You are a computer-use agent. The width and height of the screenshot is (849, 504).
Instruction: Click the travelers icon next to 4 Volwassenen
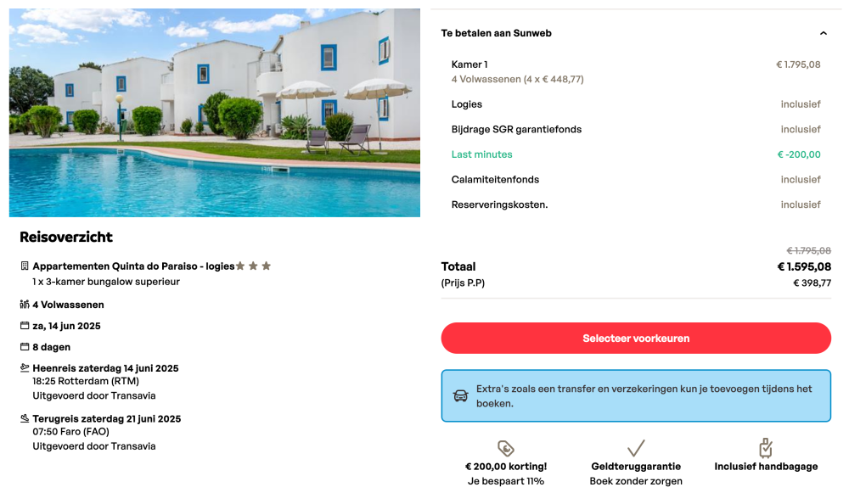click(25, 305)
